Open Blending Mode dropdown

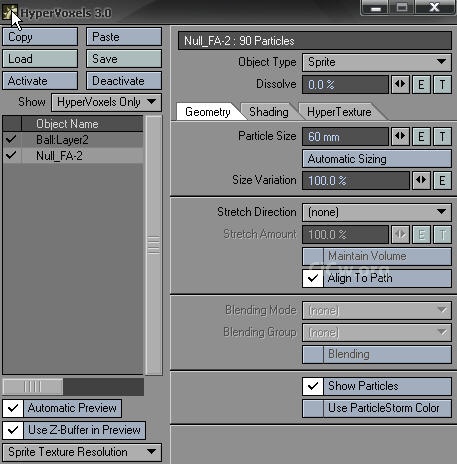(x=377, y=310)
